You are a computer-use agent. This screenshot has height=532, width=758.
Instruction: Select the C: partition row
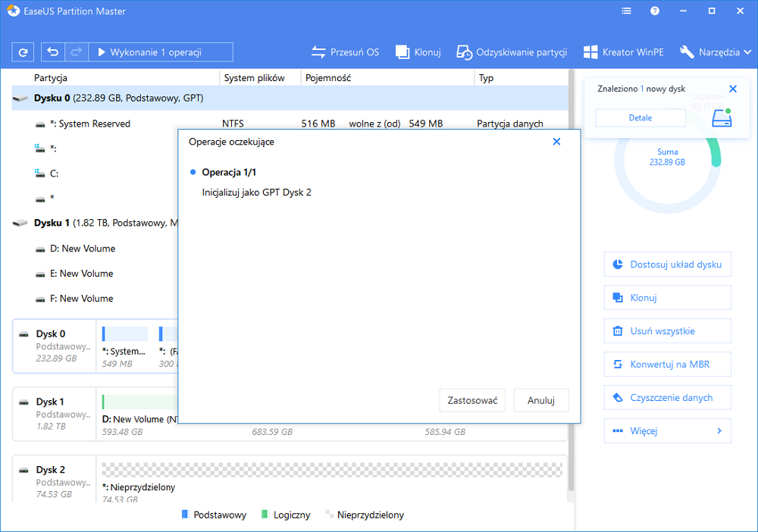[95, 174]
